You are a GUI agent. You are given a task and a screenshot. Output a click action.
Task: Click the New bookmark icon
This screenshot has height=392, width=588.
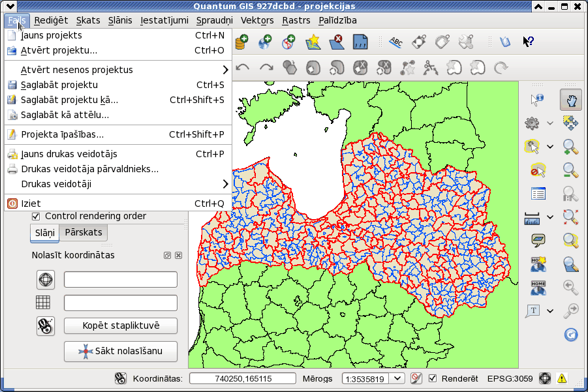click(538, 264)
